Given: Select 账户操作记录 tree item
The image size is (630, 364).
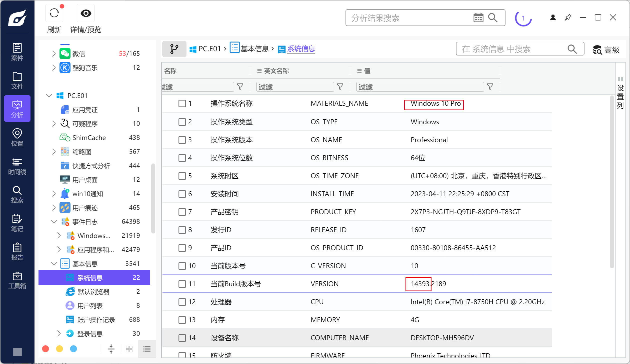Looking at the screenshot, I should click(x=94, y=319).
